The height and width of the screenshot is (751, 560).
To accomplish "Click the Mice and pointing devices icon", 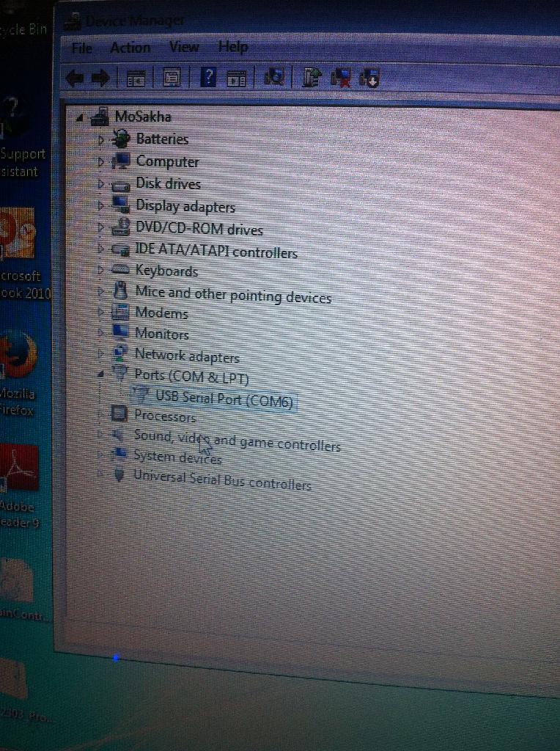I will click(120, 290).
